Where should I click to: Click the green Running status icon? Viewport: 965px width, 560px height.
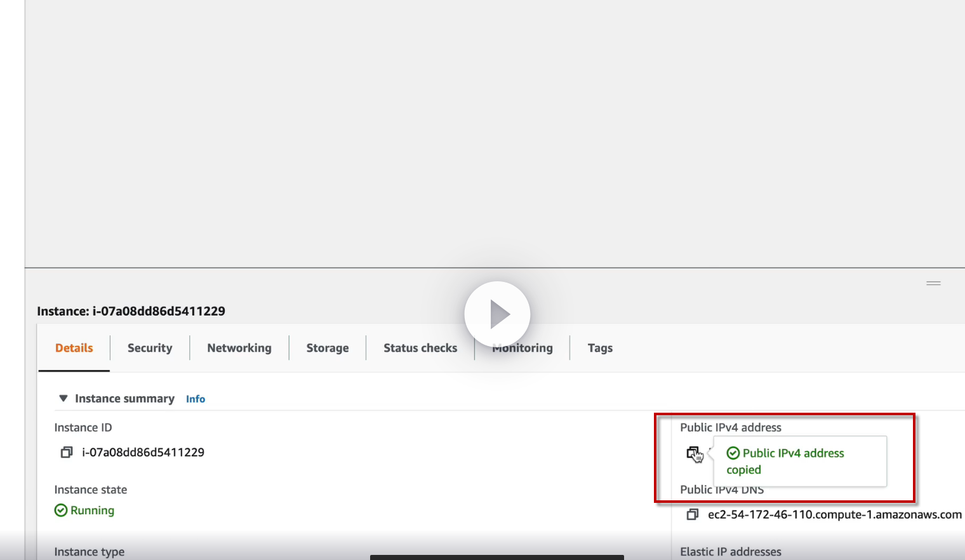[61, 510]
